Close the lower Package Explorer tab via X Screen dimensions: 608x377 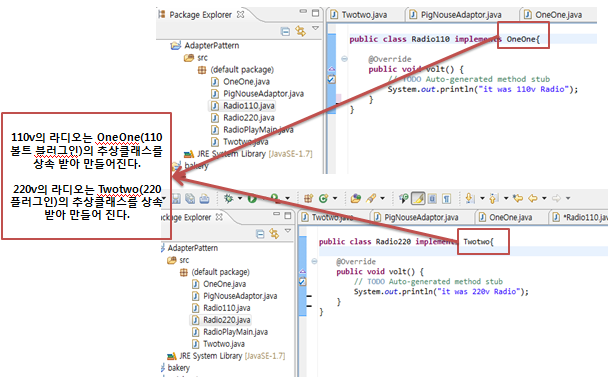(219, 217)
